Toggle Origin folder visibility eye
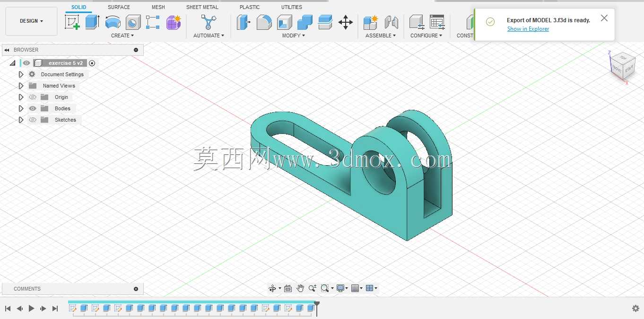This screenshot has width=644, height=319. pos(33,97)
